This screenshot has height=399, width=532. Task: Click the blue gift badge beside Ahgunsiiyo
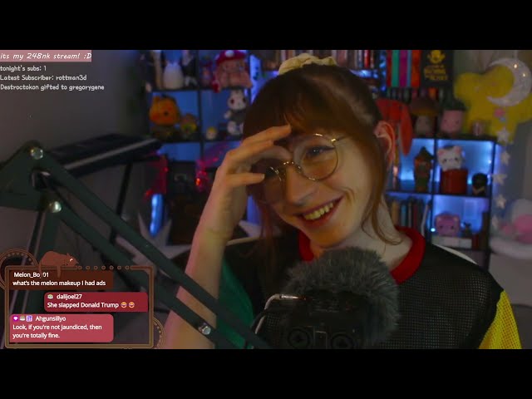coord(30,318)
